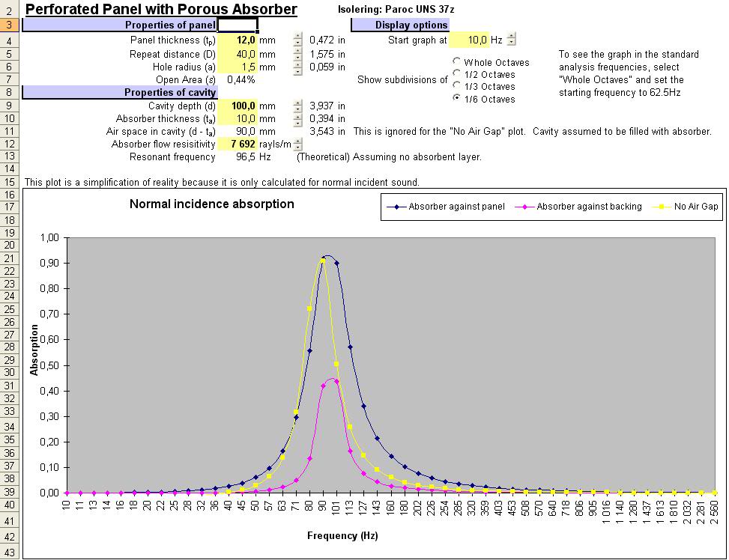729x560 pixels.
Task: Click the 0,394 in absorber thickness conversion
Action: coord(327,119)
